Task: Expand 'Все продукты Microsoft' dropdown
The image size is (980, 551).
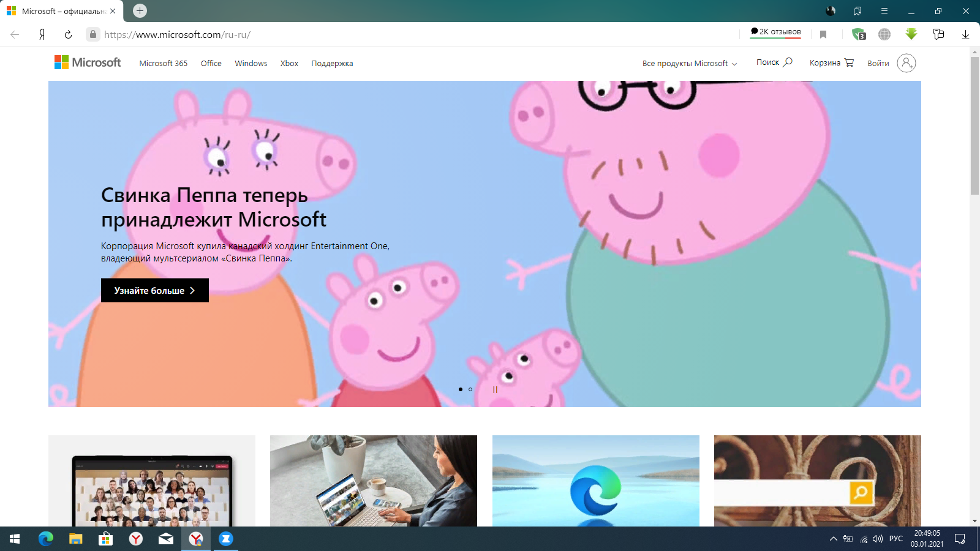Action: click(690, 63)
